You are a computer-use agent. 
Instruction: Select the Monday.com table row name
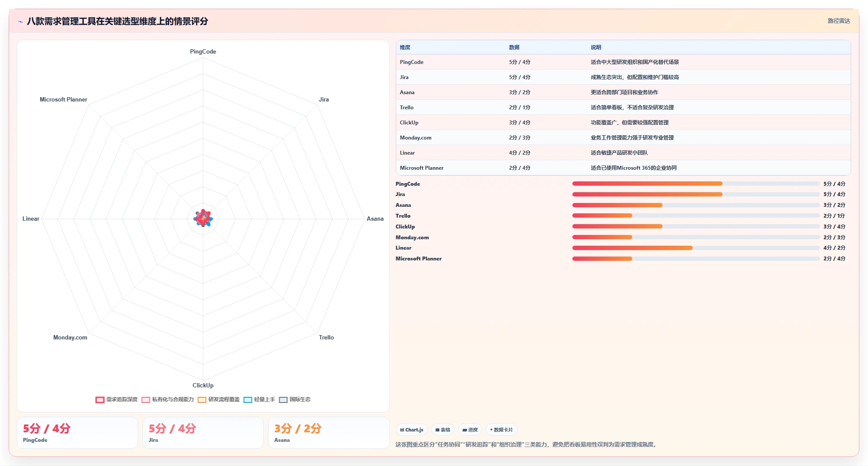pos(416,138)
